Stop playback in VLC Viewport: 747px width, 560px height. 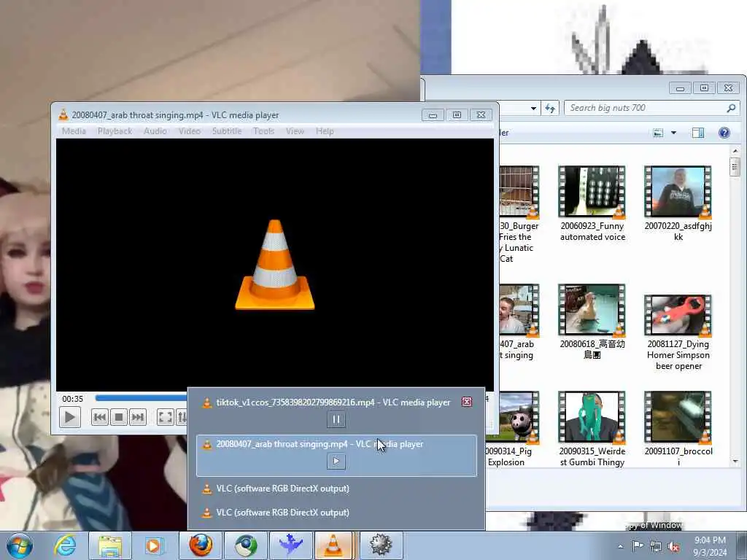click(119, 418)
